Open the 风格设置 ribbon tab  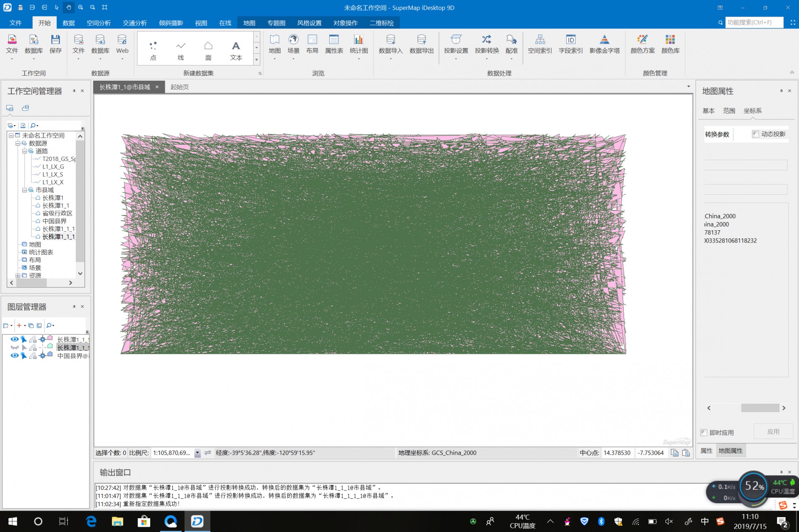tap(309, 23)
